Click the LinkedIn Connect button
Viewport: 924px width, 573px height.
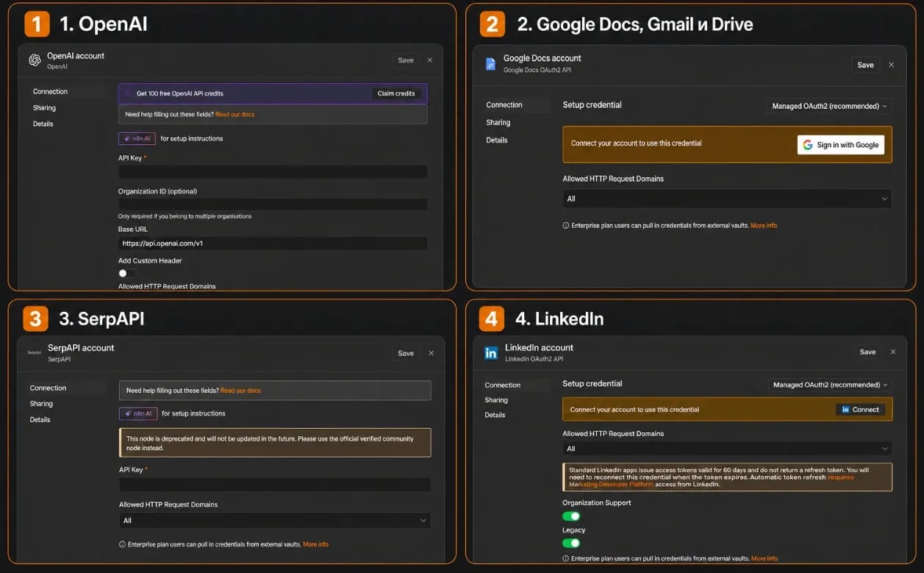(860, 410)
